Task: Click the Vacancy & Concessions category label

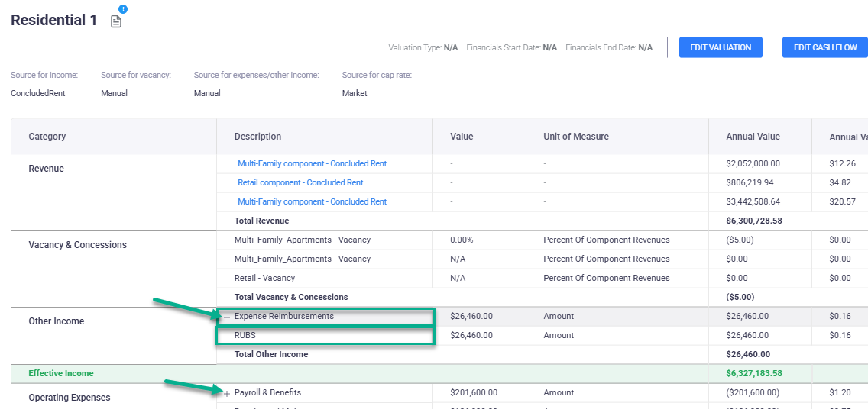Action: click(x=77, y=245)
